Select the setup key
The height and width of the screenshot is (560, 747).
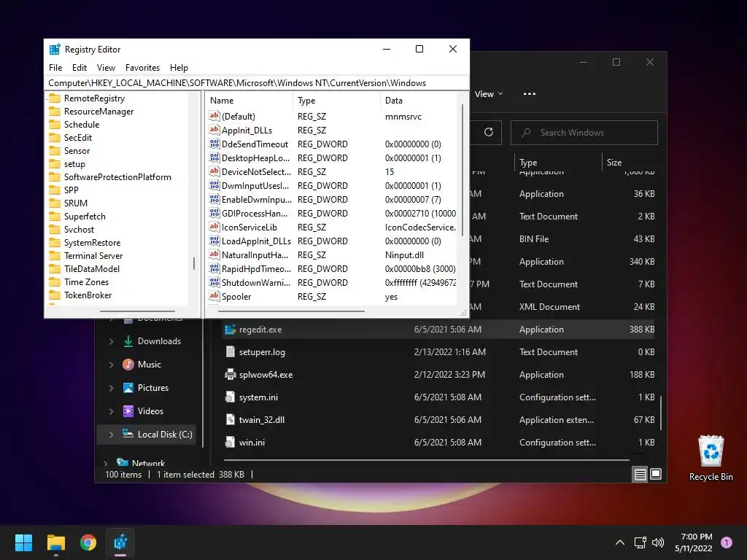click(74, 164)
